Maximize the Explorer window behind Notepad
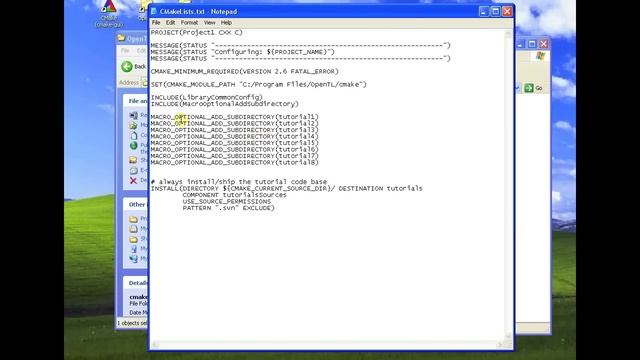 (532, 44)
